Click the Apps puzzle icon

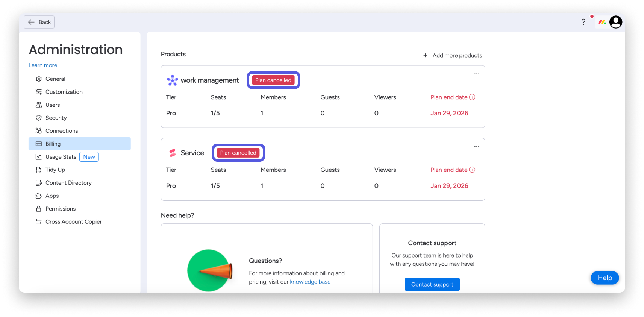[39, 196]
